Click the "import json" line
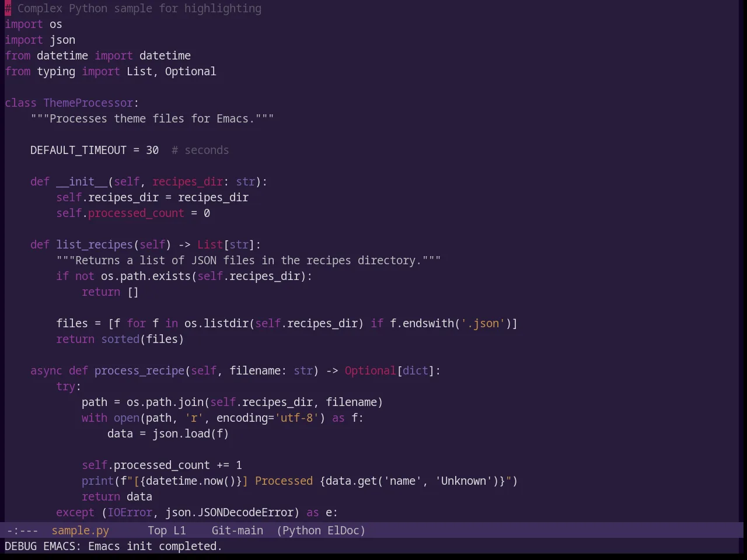The width and height of the screenshot is (747, 560). pos(40,40)
